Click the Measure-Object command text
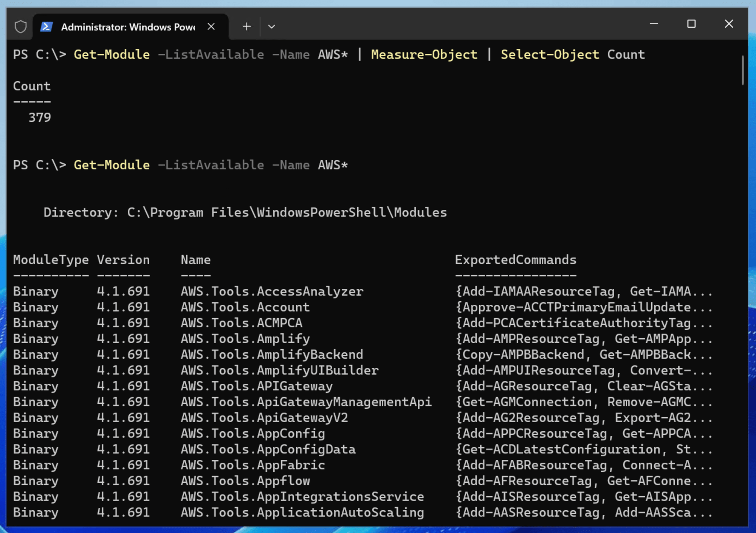756x533 pixels. point(424,54)
